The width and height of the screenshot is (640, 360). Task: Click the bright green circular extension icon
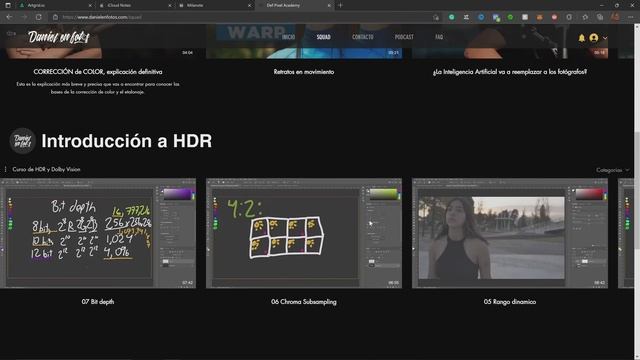[x=510, y=17]
